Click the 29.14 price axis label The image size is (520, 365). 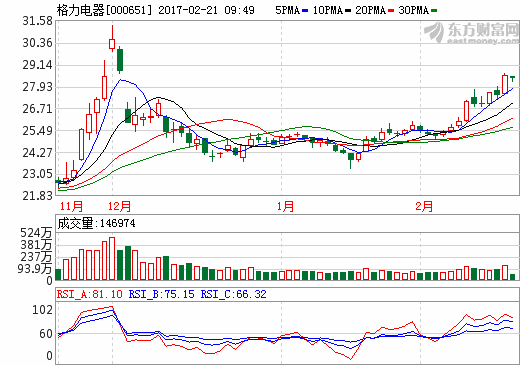37,65
